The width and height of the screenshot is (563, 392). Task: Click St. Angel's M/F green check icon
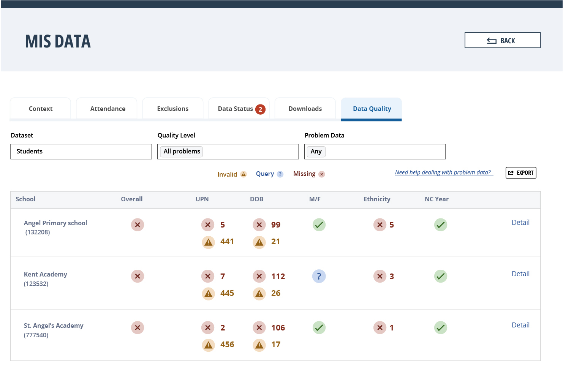point(319,327)
